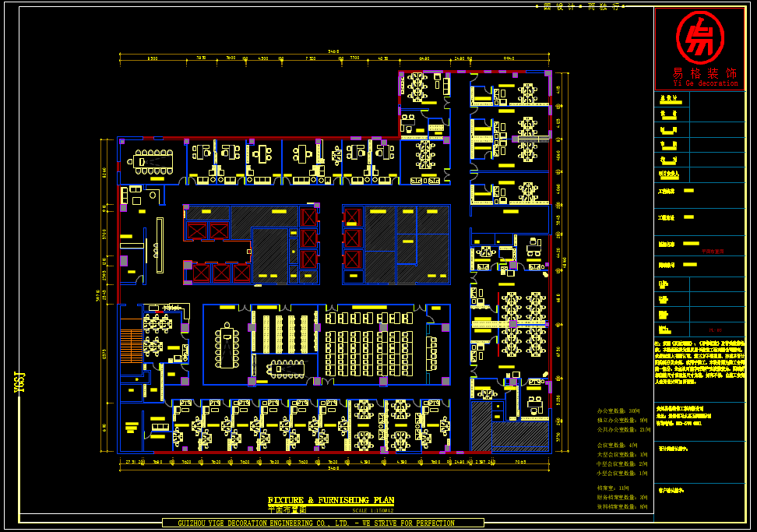This screenshot has width=757, height=532.
Task: Select the 财务档案室数量: 3间 line
Action: pyautogui.click(x=622, y=497)
